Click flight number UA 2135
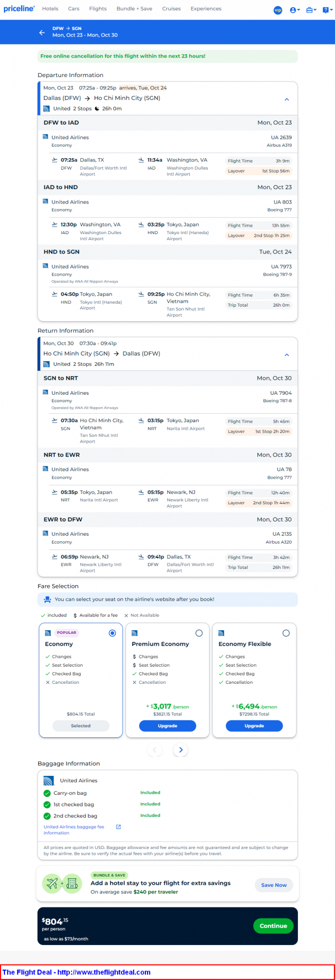This screenshot has width=335, height=980. coord(282,534)
